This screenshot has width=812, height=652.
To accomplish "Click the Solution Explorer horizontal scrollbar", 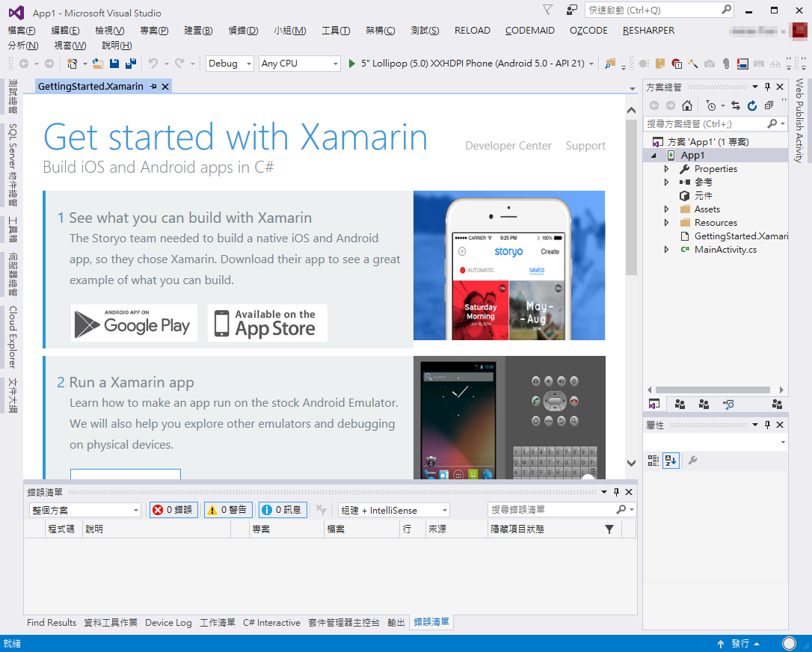I will coord(712,390).
